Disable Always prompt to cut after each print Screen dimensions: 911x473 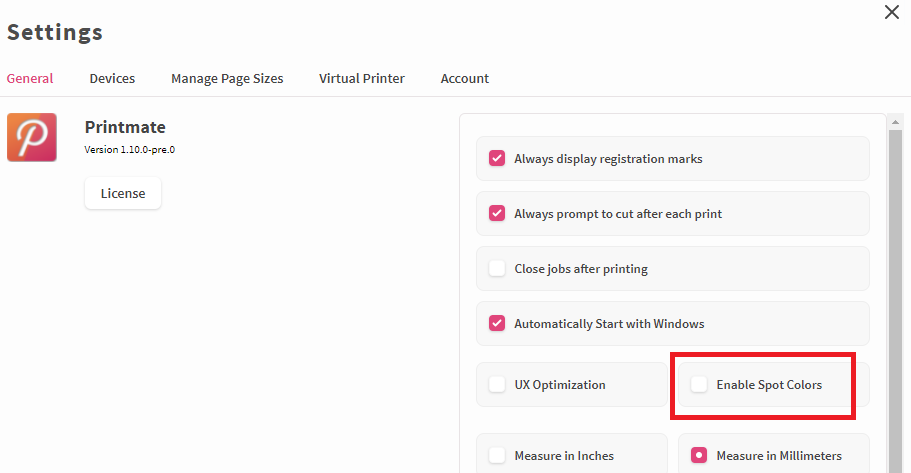click(x=497, y=213)
